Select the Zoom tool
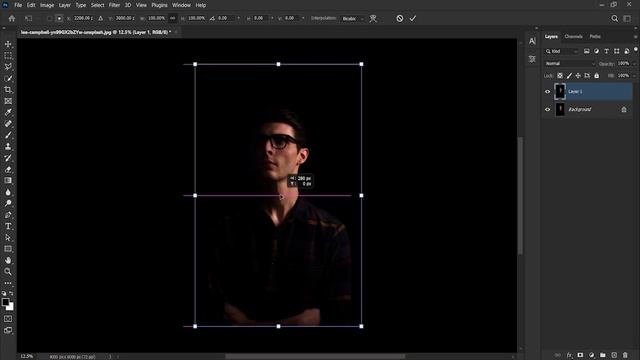 click(8, 271)
